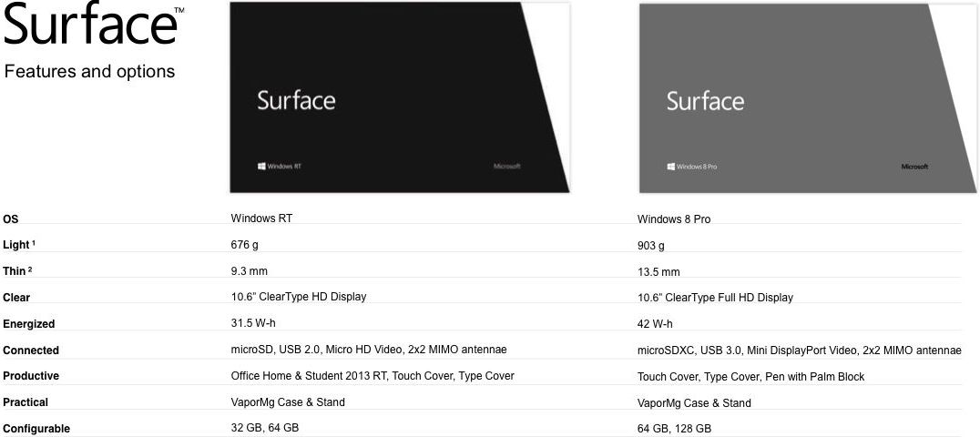
Task: Click the 'Productive' row label
Action: click(31, 376)
